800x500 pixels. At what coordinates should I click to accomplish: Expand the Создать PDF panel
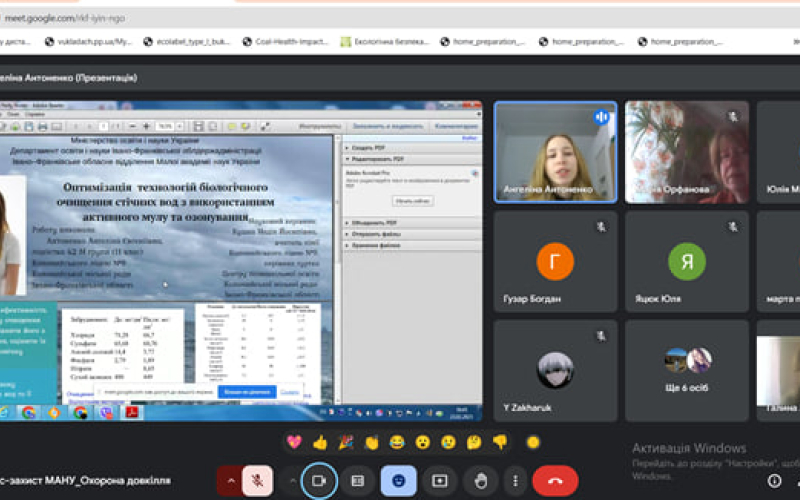[411, 148]
